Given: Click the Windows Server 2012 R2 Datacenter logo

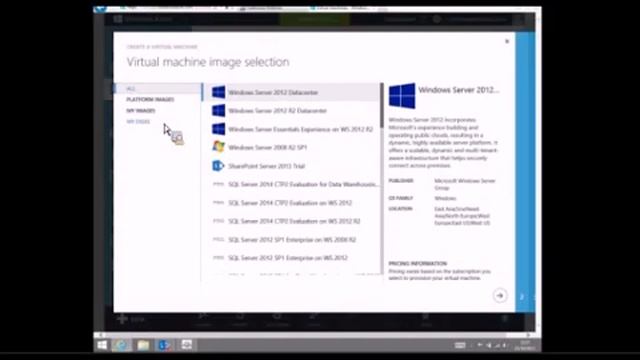Looking at the screenshot, I should coord(218,111).
